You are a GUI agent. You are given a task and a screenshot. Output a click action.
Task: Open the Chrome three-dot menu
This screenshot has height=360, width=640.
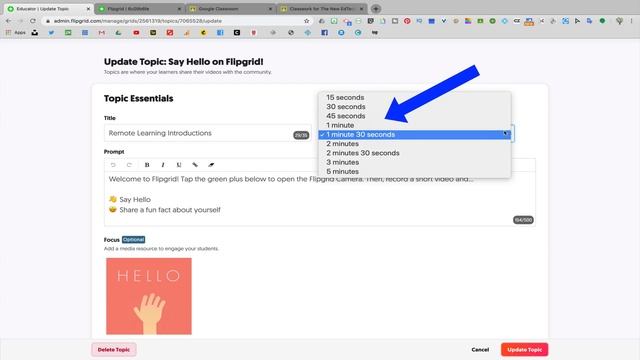coord(631,21)
